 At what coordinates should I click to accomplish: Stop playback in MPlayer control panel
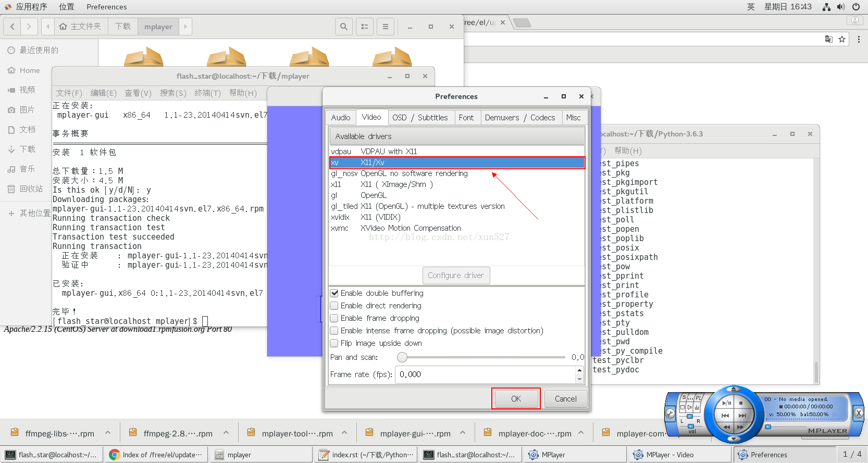[x=741, y=403]
